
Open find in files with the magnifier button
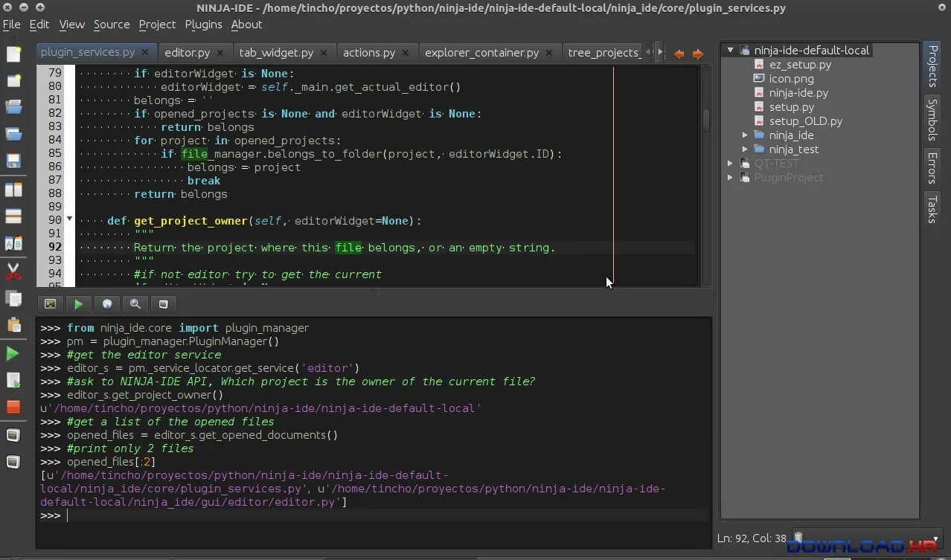point(135,303)
